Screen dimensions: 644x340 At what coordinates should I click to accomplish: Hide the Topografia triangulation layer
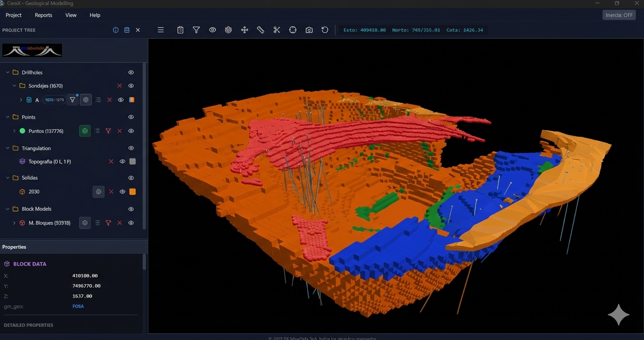pyautogui.click(x=122, y=161)
